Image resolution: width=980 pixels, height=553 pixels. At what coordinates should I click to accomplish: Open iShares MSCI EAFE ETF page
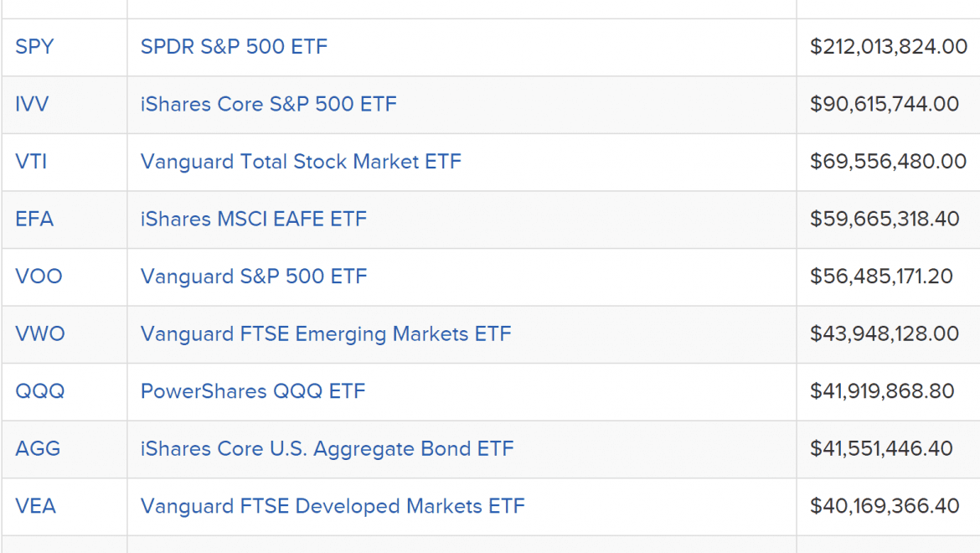pyautogui.click(x=254, y=219)
